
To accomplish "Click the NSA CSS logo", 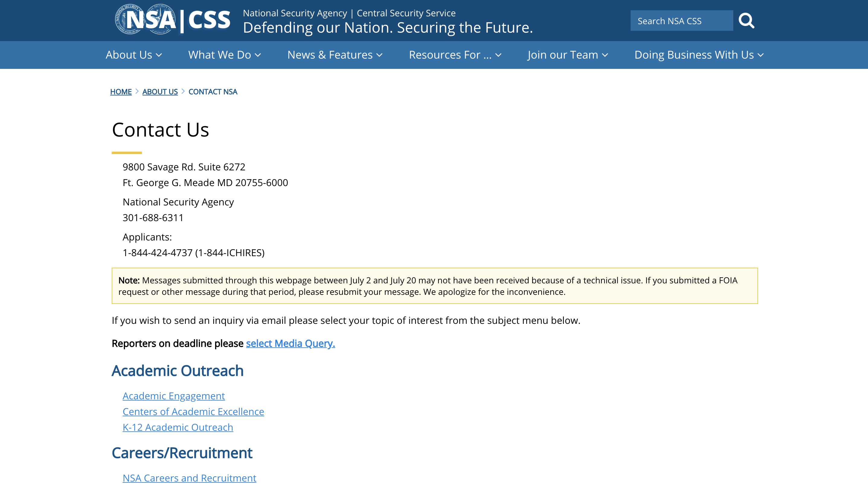I will pos(173,20).
